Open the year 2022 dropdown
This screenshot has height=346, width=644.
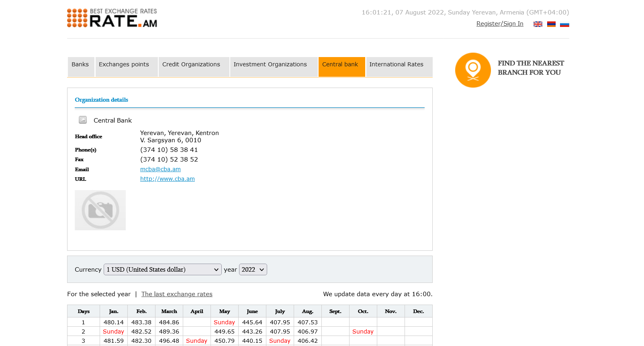point(253,270)
